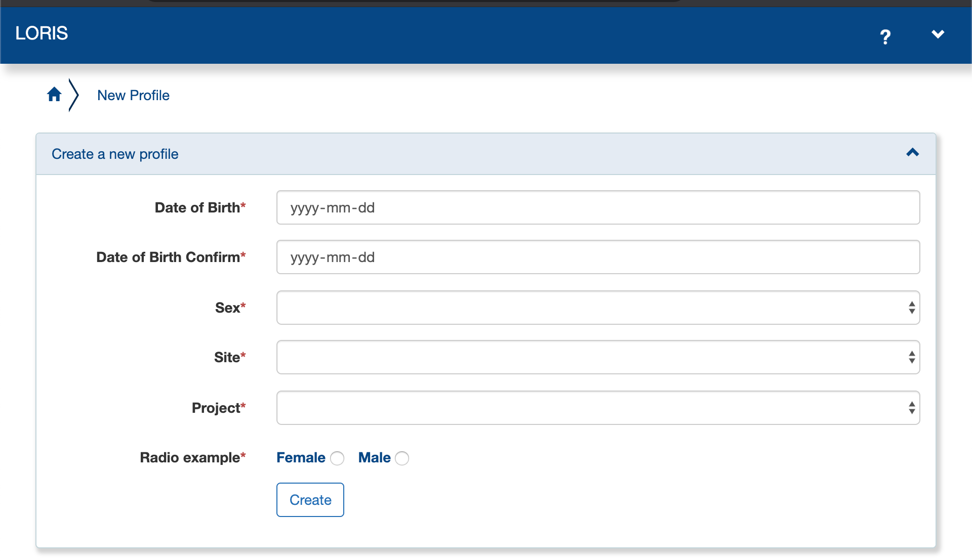Open the New Profile breadcrumb link
972x560 pixels.
point(133,95)
